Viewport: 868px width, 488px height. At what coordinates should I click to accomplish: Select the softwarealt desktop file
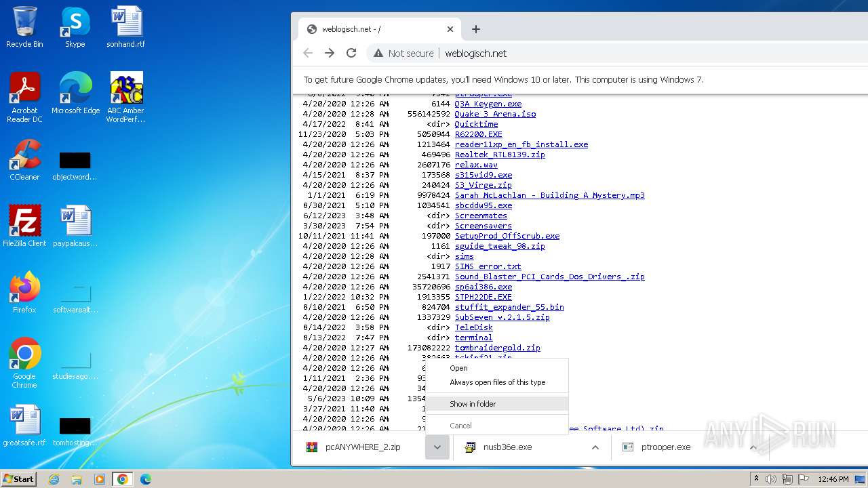(x=75, y=299)
